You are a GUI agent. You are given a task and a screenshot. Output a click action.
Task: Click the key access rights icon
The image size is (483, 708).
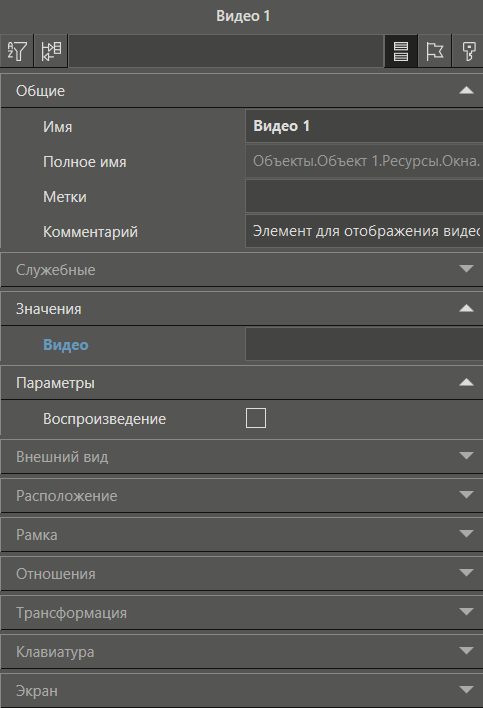pyautogui.click(x=468, y=51)
